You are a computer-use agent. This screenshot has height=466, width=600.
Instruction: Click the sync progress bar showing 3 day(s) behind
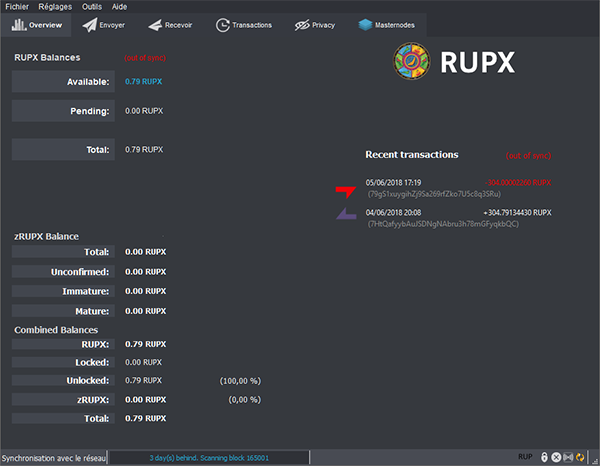click(x=209, y=458)
